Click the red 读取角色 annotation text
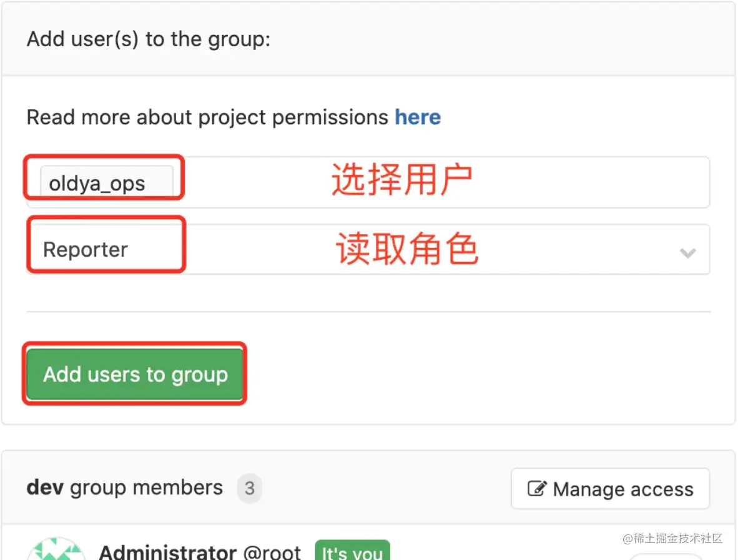This screenshot has height=560, width=738. pyautogui.click(x=407, y=250)
